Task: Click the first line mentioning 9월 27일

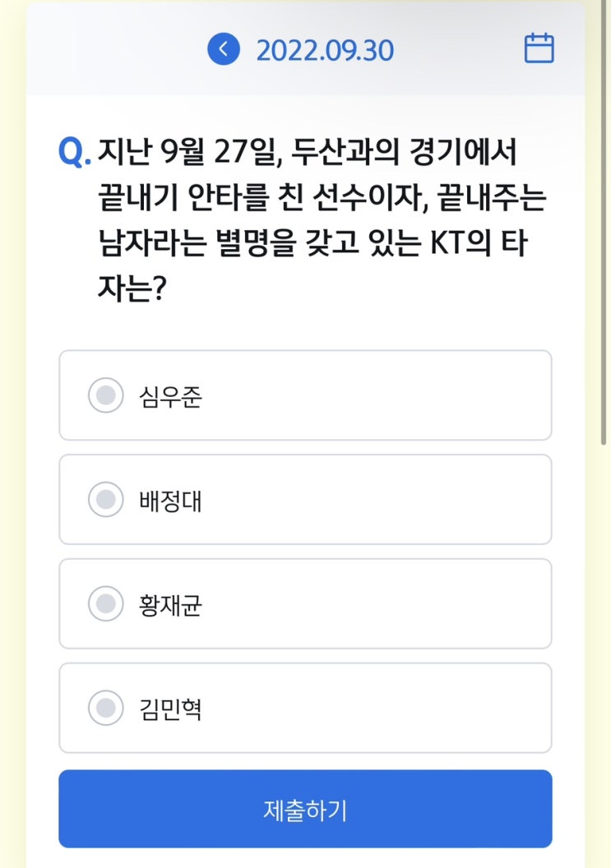Action: coord(309,152)
